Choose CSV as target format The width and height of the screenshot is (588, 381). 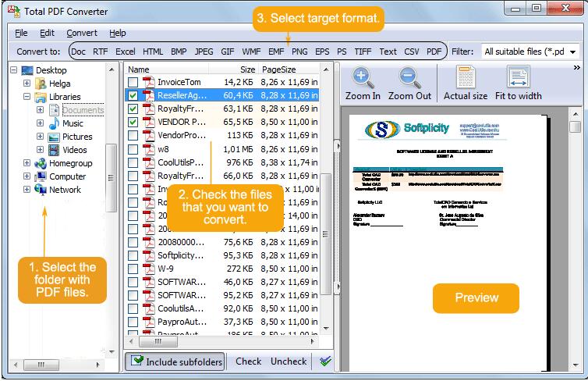pyautogui.click(x=412, y=52)
